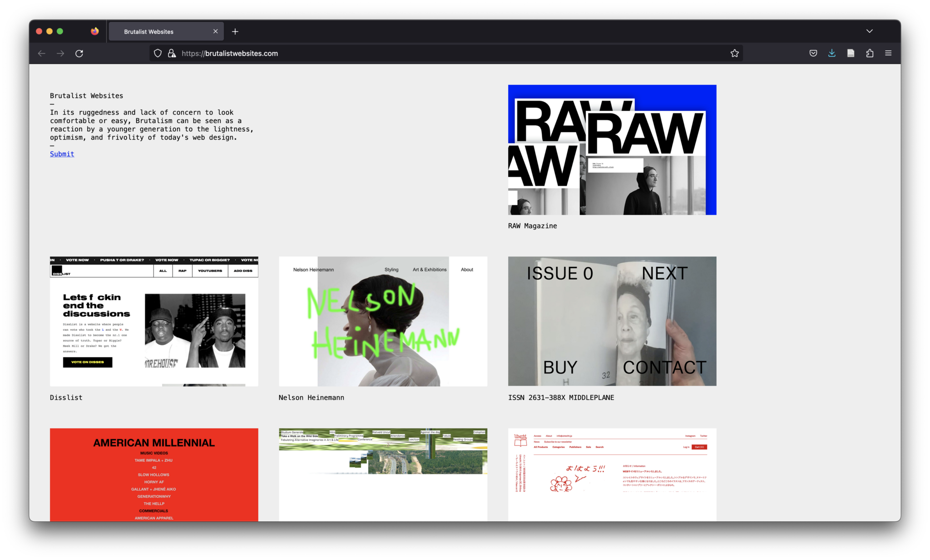This screenshot has width=930, height=560.
Task: List all tabs with the chevron dropdown
Action: (869, 31)
